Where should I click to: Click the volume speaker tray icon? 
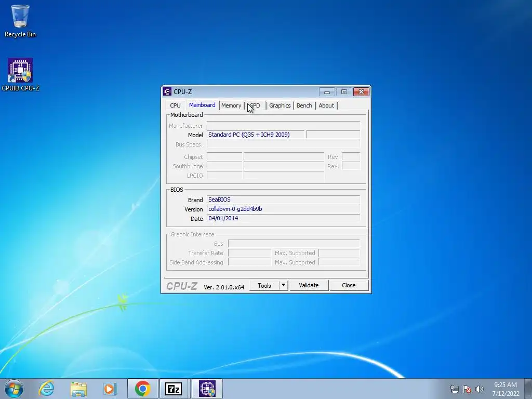(480, 389)
